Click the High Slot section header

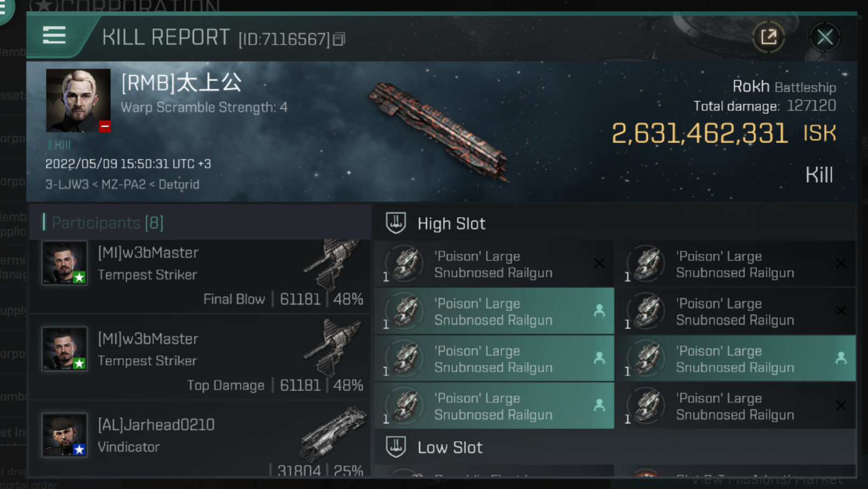[451, 223]
